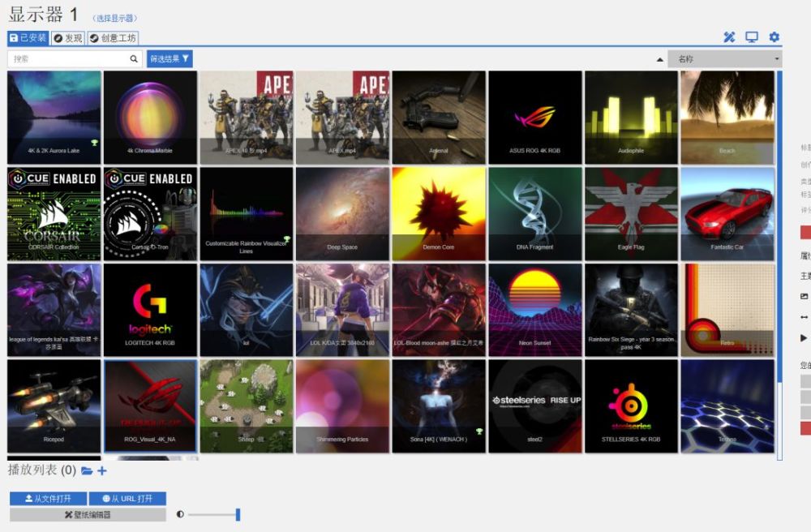Select the Audiophile wallpaper
Image resolution: width=811 pixels, height=532 pixels.
(x=632, y=118)
